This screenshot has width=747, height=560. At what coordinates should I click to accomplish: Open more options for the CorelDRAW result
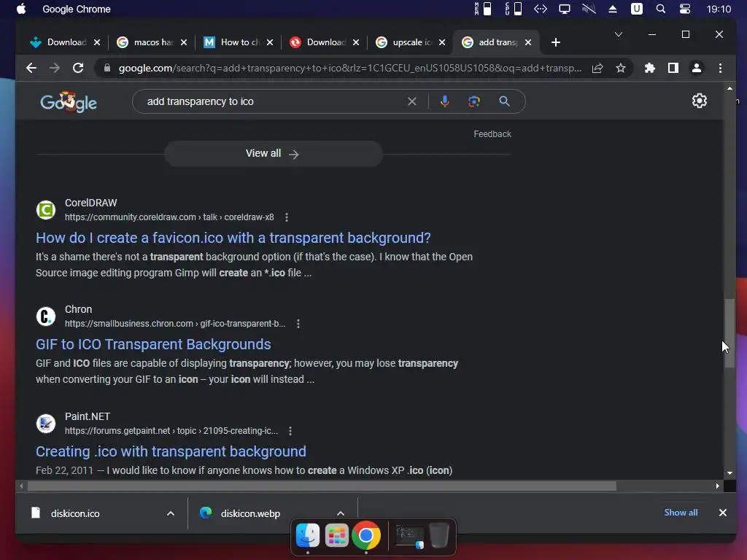tap(286, 217)
